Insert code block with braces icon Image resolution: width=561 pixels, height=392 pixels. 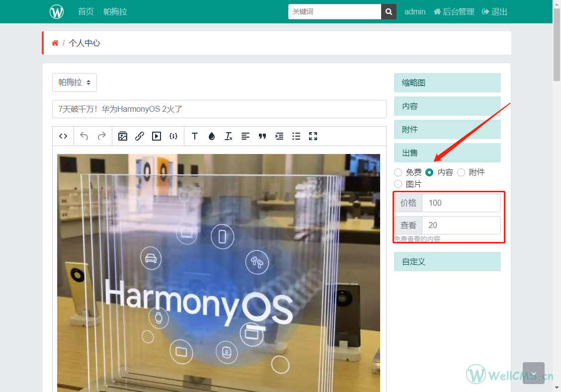pyautogui.click(x=173, y=136)
